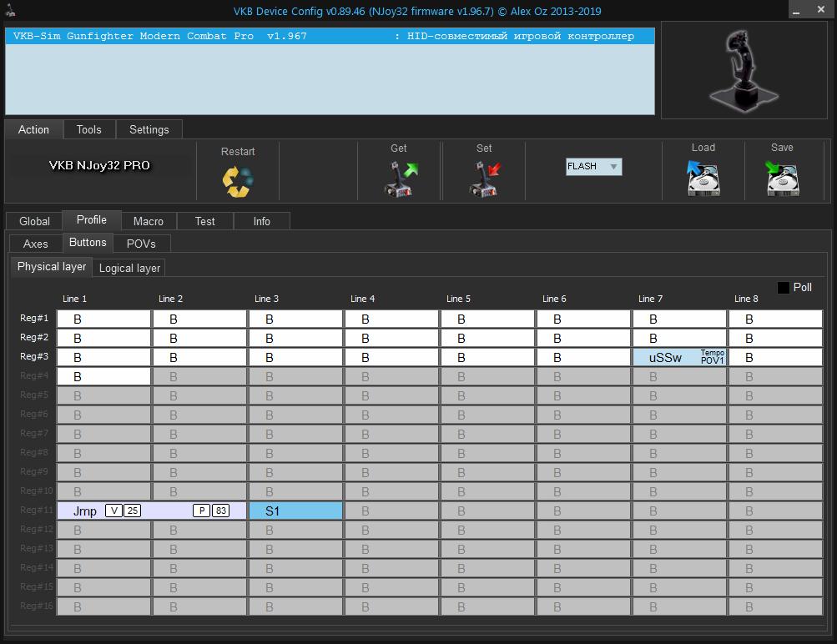Click the Reg#1 row label

click(34, 318)
